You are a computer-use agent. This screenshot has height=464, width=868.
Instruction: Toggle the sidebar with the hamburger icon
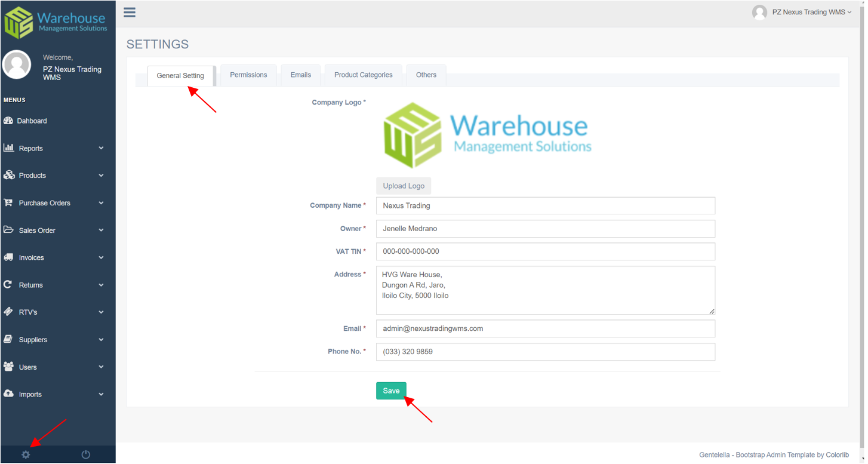tap(130, 12)
